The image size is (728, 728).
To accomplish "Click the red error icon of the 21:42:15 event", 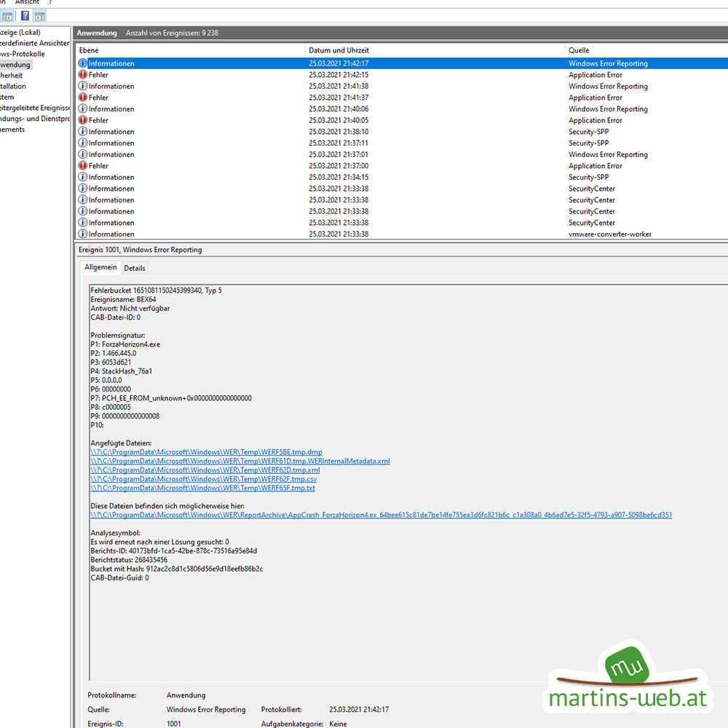I will click(x=83, y=74).
